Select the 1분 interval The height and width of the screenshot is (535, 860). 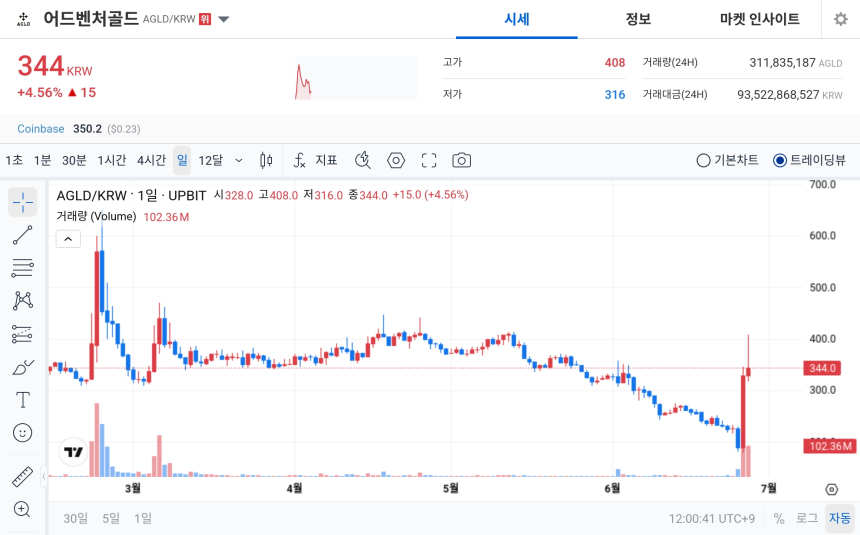tap(42, 160)
